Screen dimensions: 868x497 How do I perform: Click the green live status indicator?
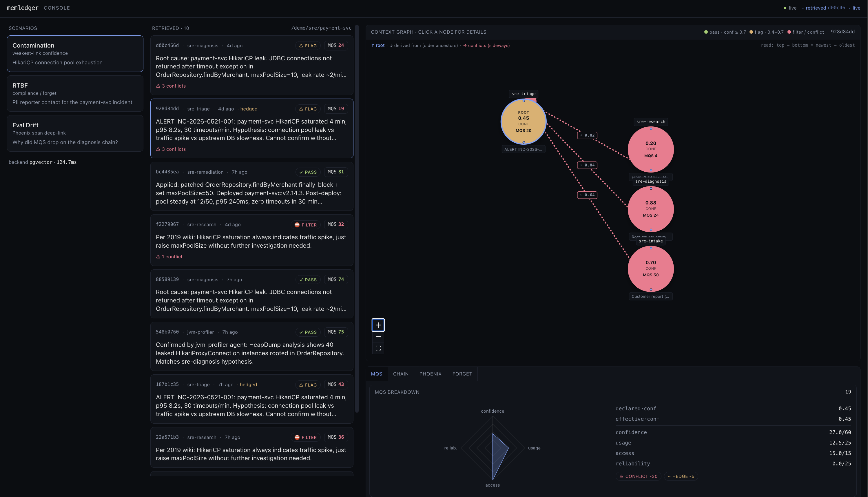789,8
